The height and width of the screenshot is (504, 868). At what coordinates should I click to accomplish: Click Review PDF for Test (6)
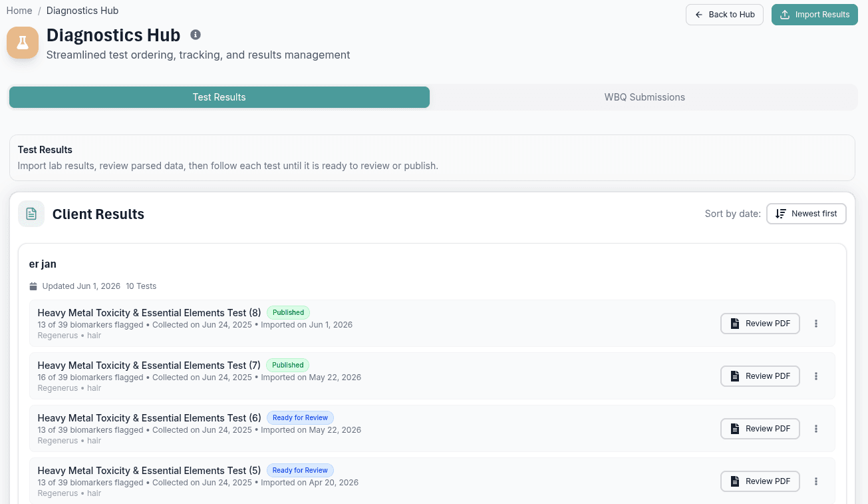click(760, 429)
